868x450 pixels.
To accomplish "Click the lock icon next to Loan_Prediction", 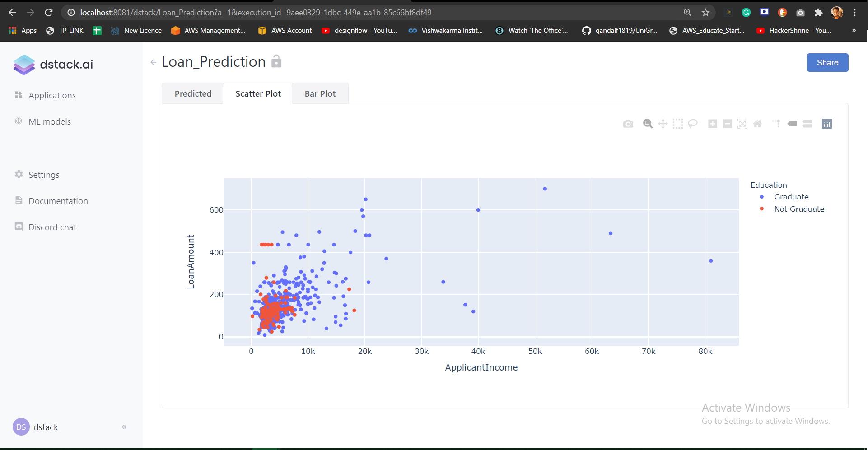I will (x=276, y=61).
